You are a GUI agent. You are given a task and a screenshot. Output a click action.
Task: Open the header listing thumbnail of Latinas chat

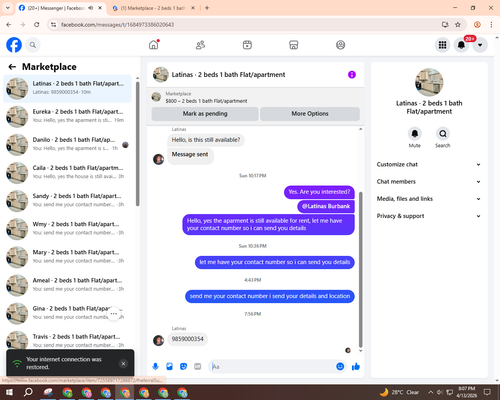(x=161, y=75)
